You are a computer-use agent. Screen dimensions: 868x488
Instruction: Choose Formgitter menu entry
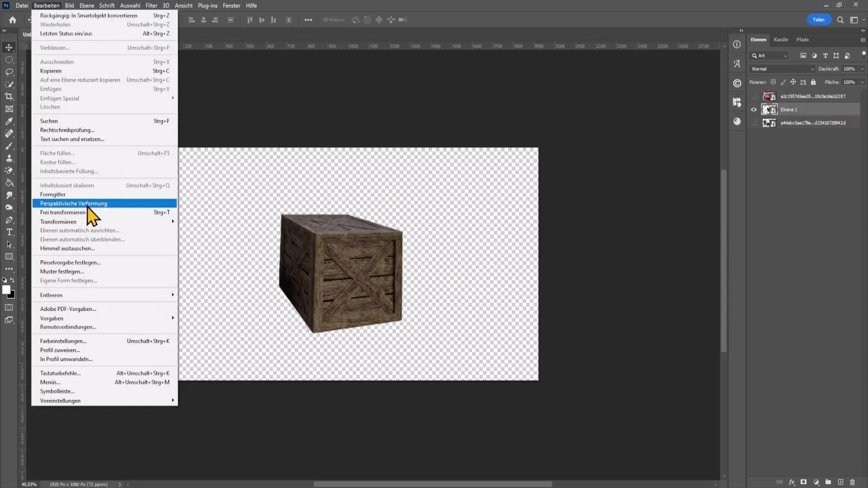tap(104, 194)
